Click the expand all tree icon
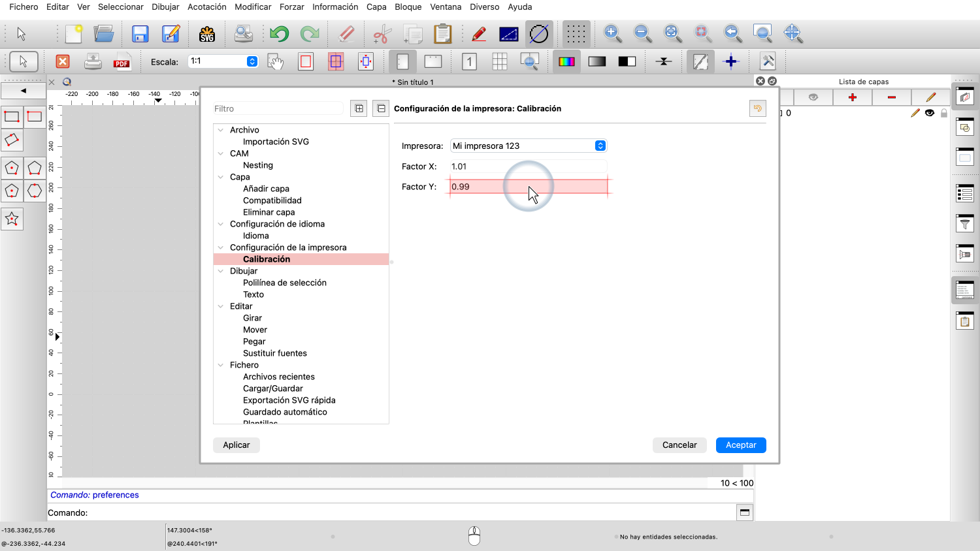 pyautogui.click(x=359, y=108)
